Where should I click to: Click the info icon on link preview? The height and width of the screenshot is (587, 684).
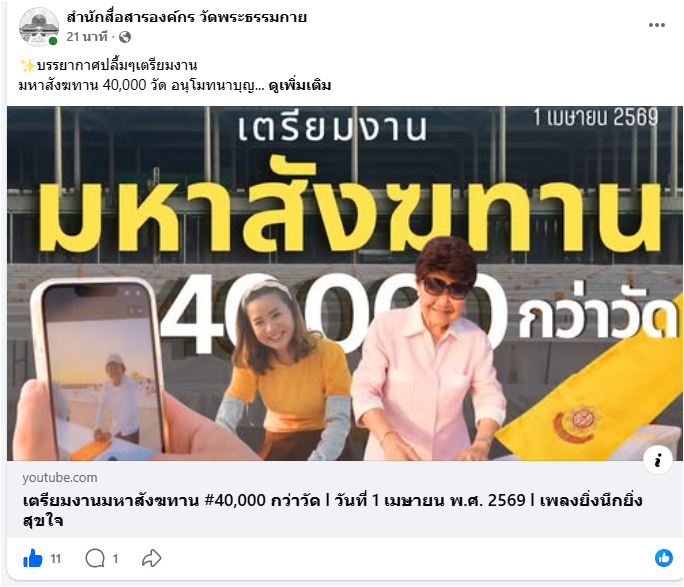point(657,460)
